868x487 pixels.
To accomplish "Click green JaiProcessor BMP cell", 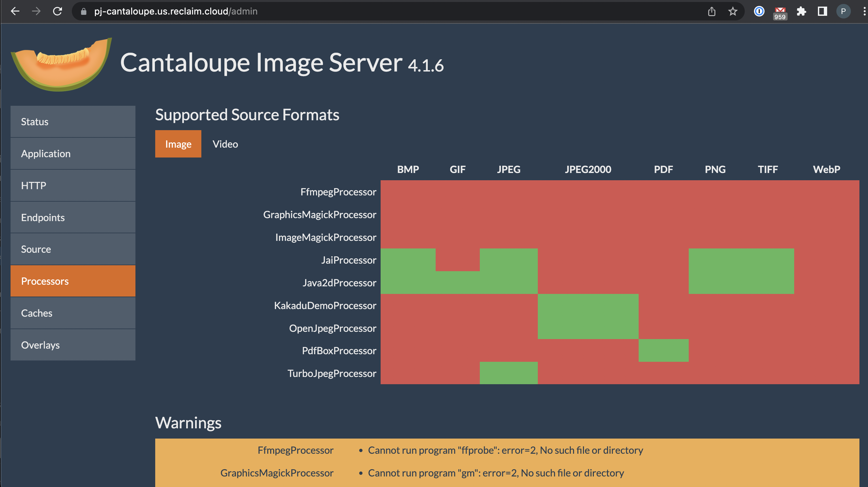I will pyautogui.click(x=408, y=260).
